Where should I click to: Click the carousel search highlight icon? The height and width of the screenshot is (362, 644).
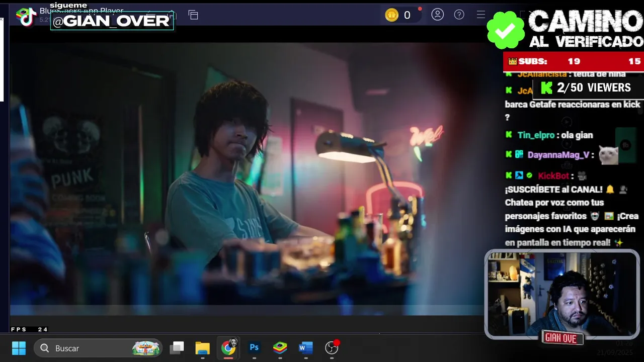tap(146, 348)
